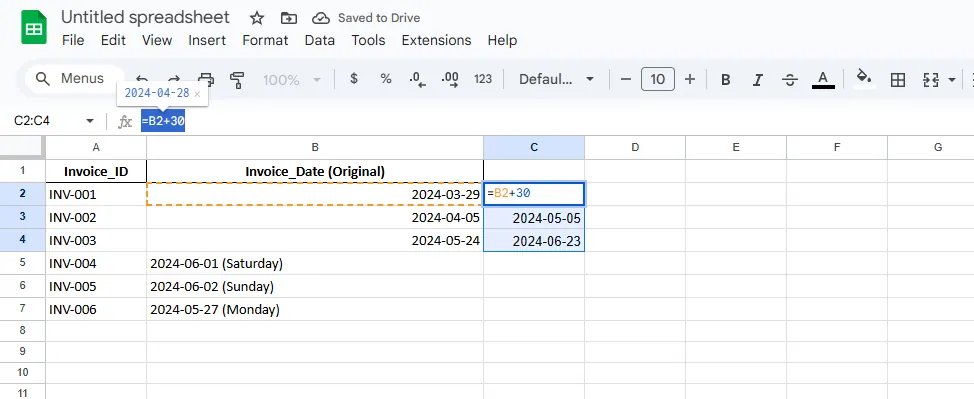
Task: Select cell 2024-06-02 (Sunday)
Action: pos(315,287)
